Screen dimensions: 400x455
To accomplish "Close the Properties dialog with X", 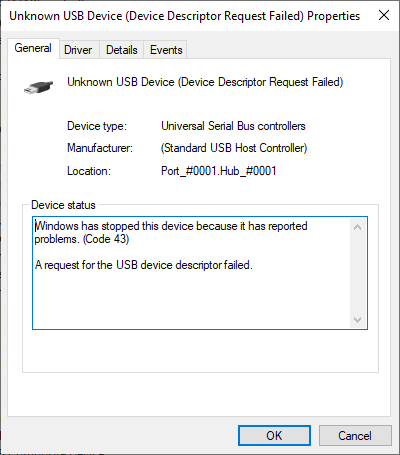I will coord(384,15).
